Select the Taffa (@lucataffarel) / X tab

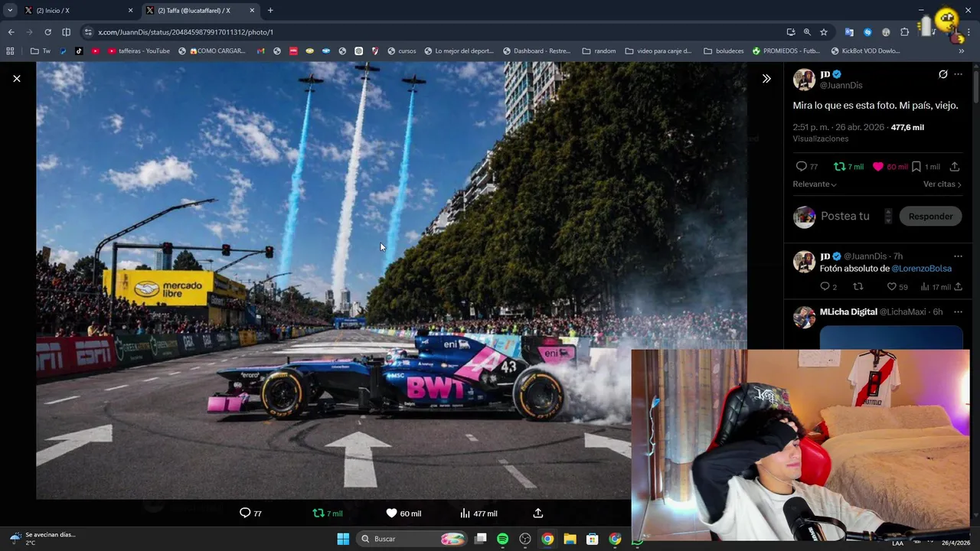pos(199,11)
